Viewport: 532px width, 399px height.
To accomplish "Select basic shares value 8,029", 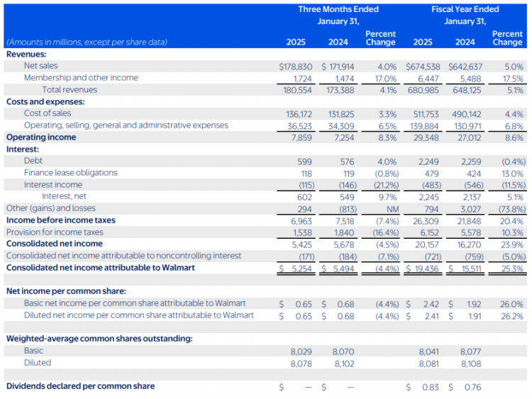I will coord(301,352).
